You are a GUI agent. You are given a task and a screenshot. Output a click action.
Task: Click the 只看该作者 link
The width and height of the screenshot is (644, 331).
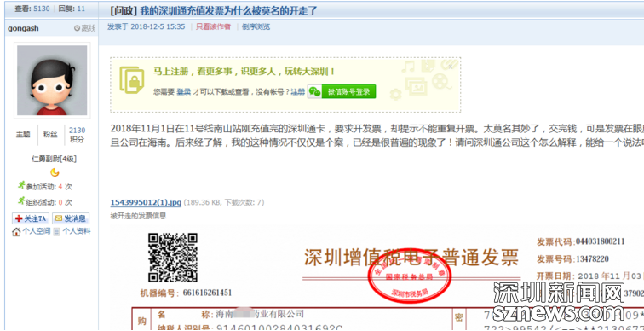(x=213, y=26)
